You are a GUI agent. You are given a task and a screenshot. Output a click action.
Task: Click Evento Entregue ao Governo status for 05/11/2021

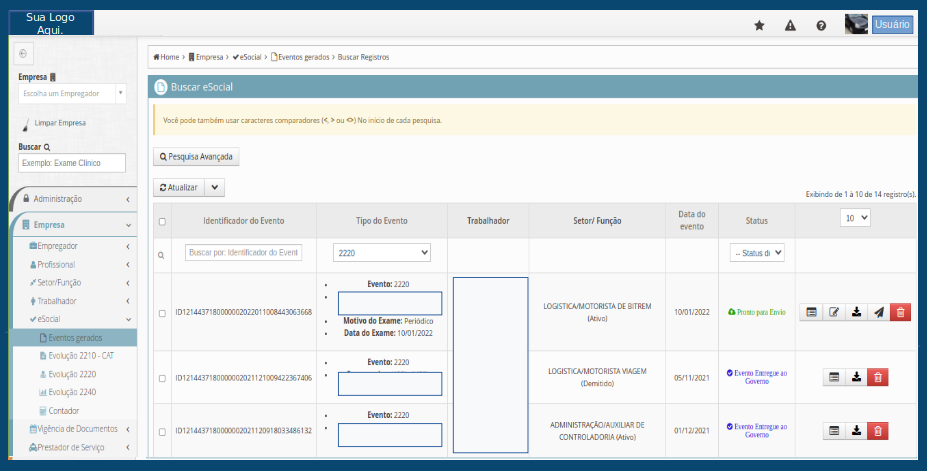757,377
